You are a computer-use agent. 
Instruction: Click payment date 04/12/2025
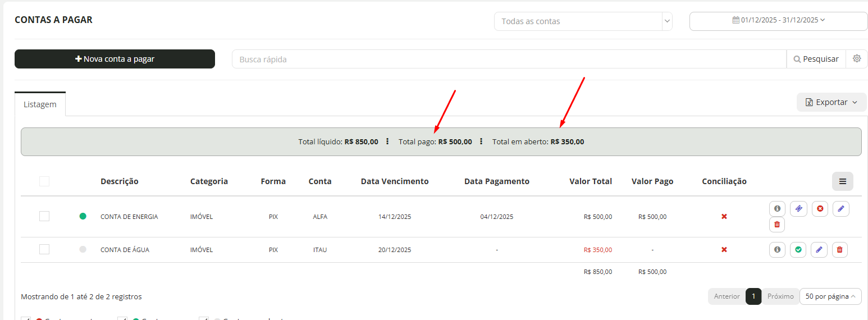click(497, 217)
